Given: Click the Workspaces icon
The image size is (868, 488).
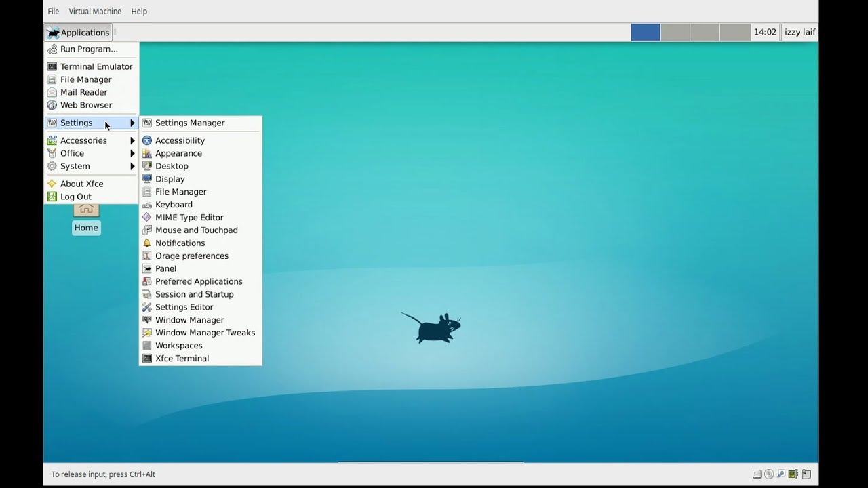Looking at the screenshot, I should click(x=147, y=346).
